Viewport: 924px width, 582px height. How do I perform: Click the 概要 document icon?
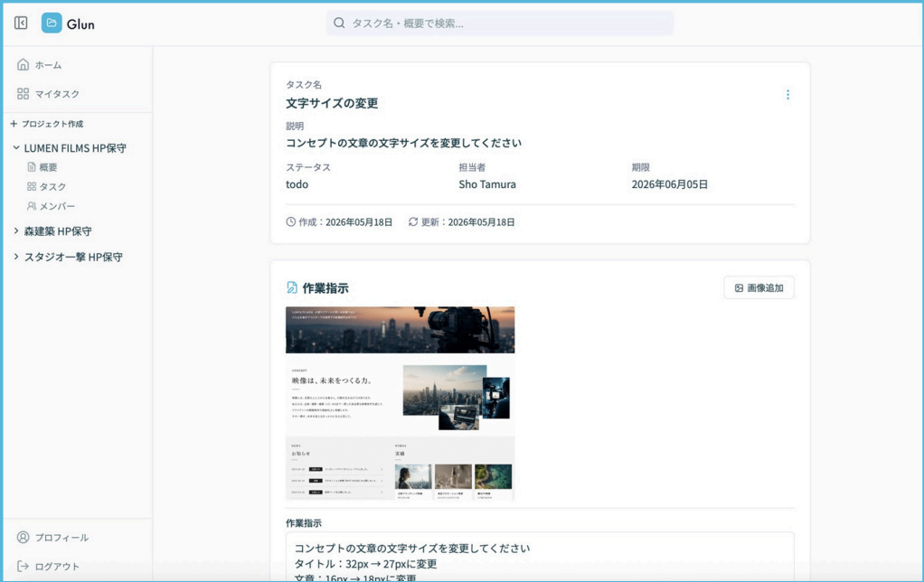coord(32,166)
